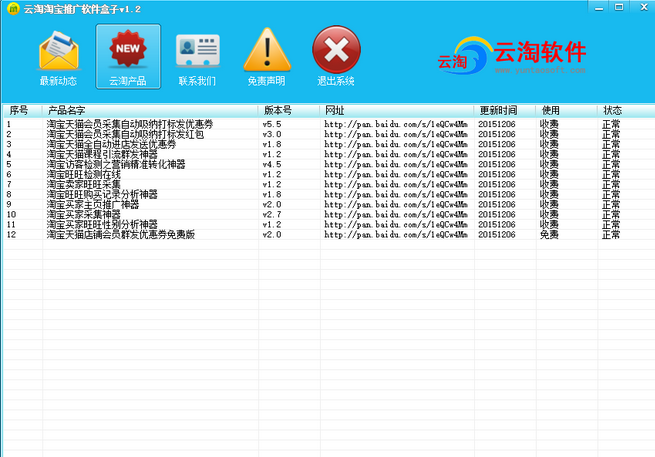Click the pan.baidu.com URL in row 12
655x457 pixels.
[396, 234]
